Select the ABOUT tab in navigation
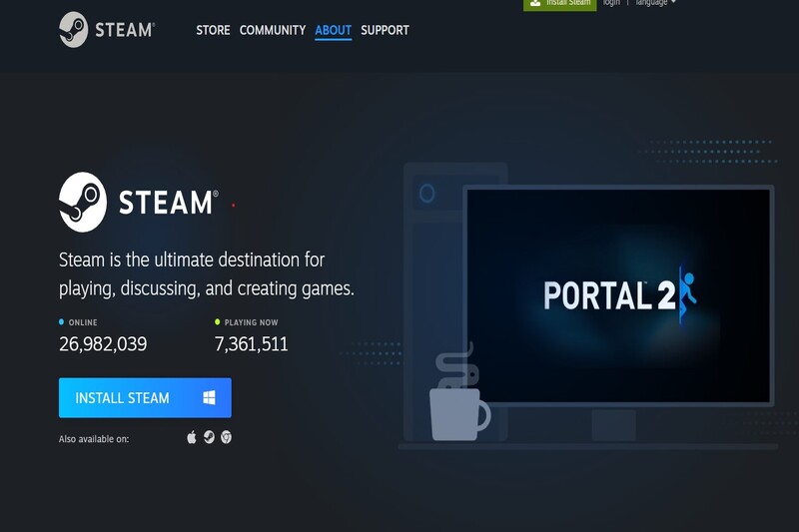Viewport: 799px width, 532px height. [x=333, y=30]
